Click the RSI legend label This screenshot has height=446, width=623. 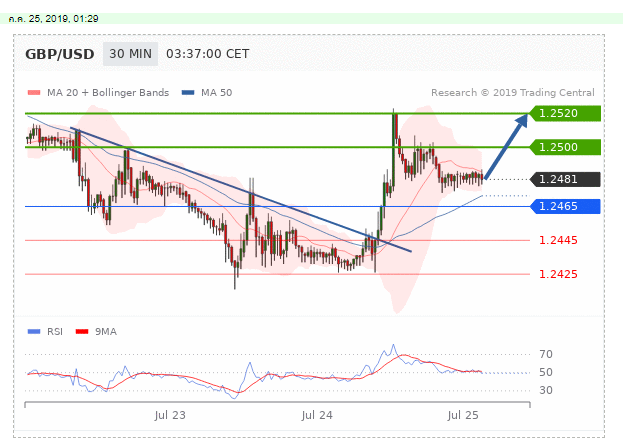tap(55, 332)
